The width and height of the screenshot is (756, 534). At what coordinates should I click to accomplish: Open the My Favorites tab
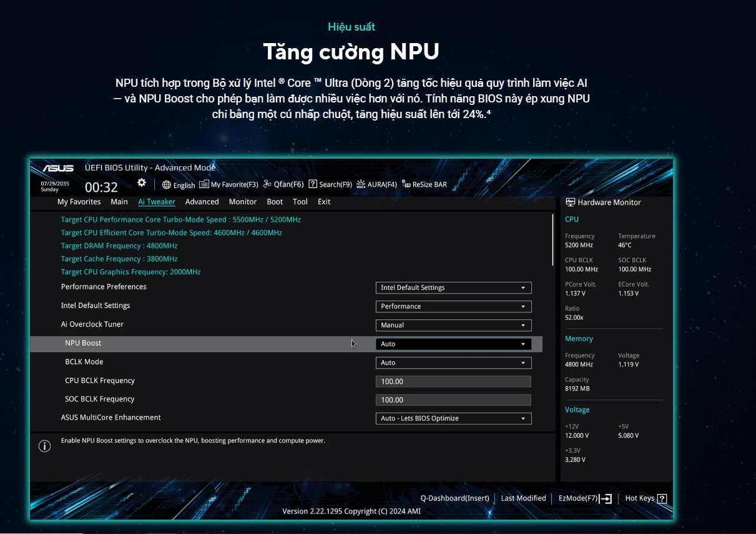click(x=79, y=202)
